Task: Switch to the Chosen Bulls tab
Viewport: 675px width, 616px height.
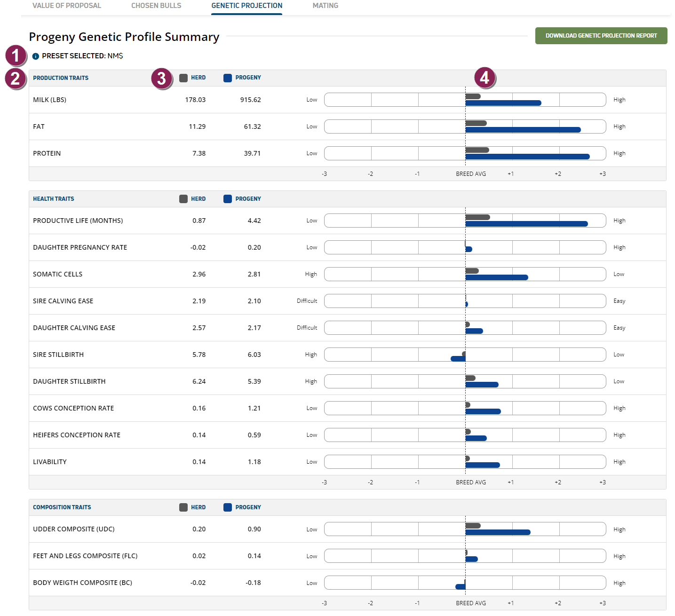Action: pos(156,6)
